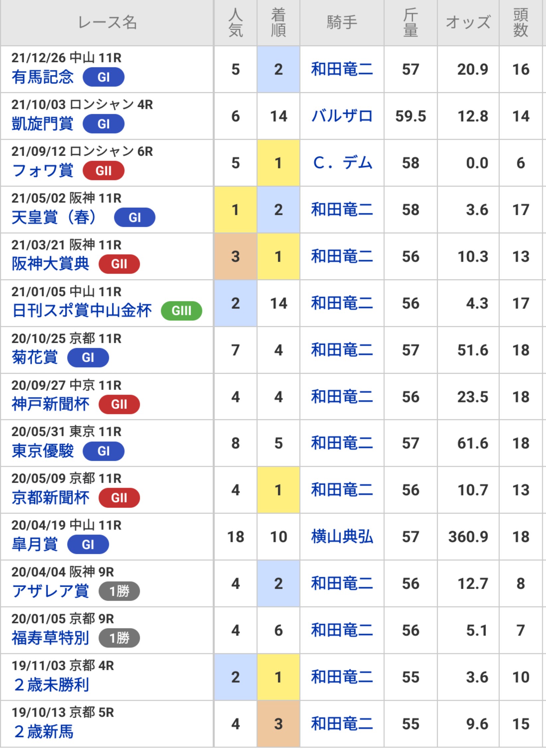Select jockey 横山典弘 link

click(x=342, y=537)
